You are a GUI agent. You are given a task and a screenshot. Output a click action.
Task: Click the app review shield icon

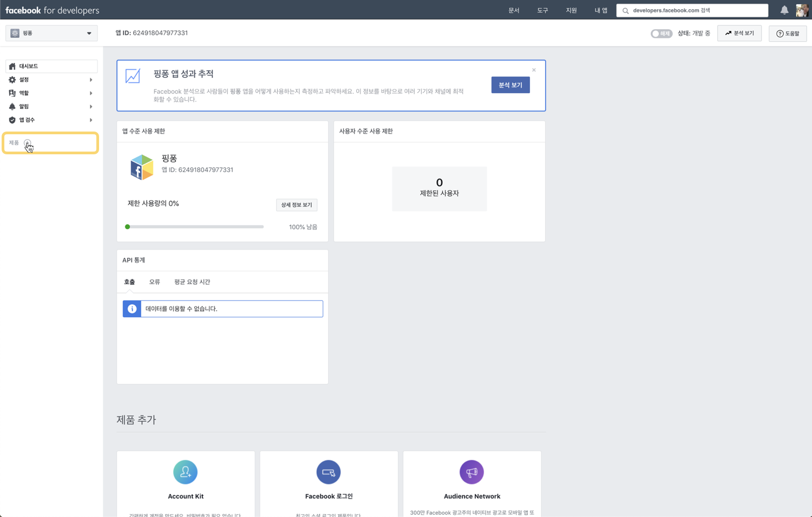tap(12, 120)
